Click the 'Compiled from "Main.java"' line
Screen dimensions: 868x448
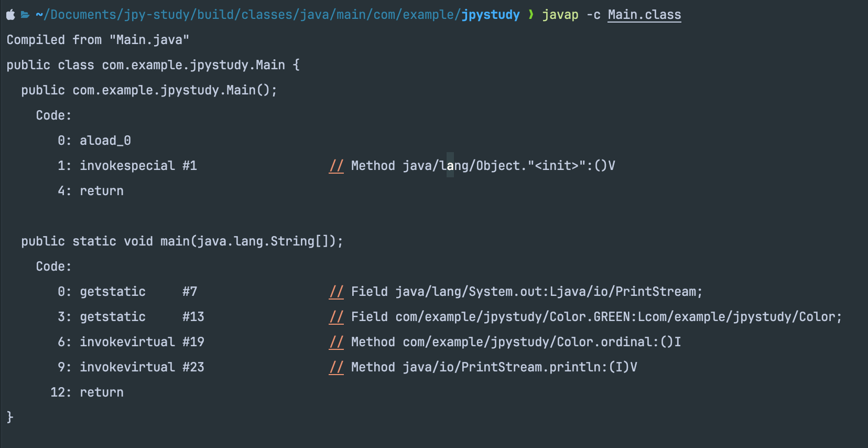tap(98, 40)
